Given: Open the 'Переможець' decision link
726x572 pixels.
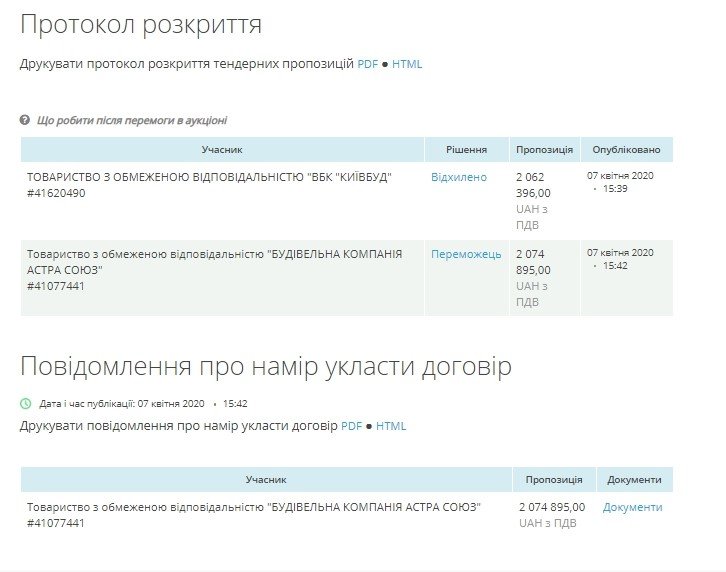Looking at the screenshot, I should point(466,254).
